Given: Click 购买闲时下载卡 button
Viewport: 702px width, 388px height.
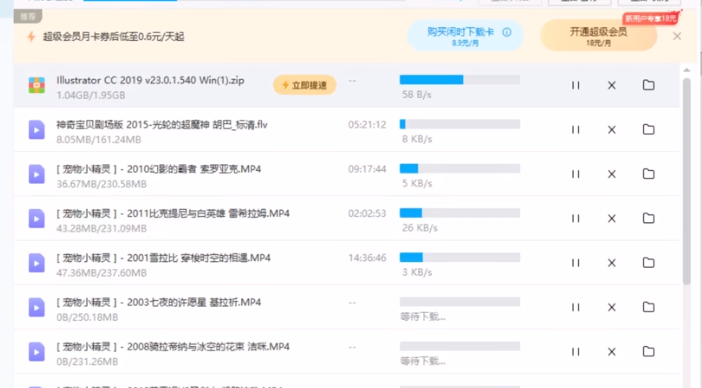Looking at the screenshot, I should (465, 35).
